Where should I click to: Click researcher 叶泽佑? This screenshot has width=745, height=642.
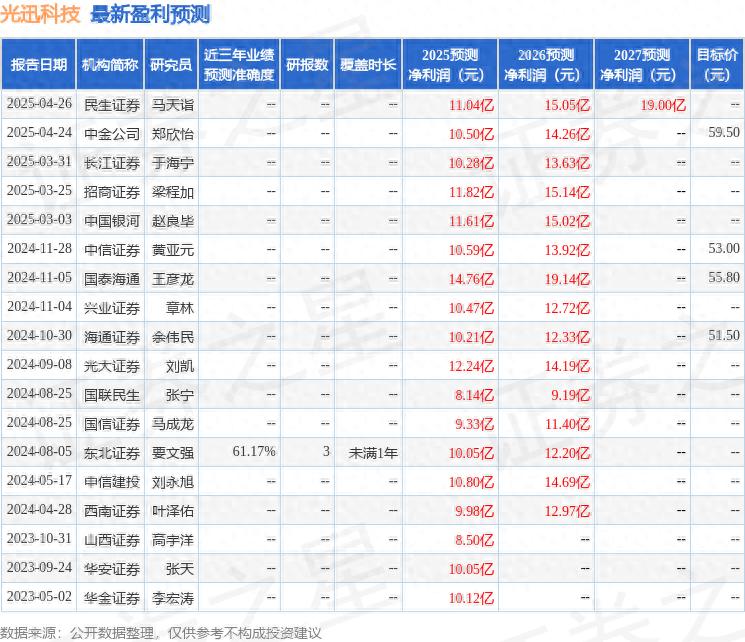172,510
